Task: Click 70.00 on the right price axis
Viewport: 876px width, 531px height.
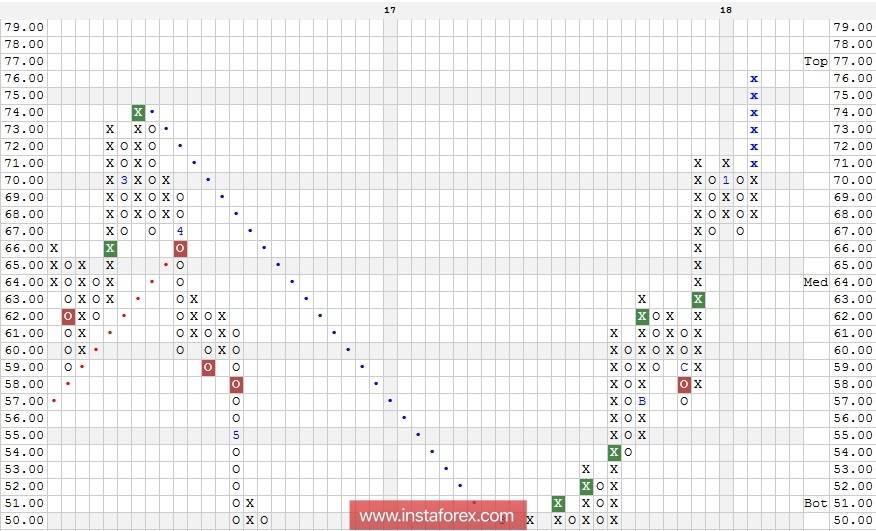Action: (x=853, y=180)
